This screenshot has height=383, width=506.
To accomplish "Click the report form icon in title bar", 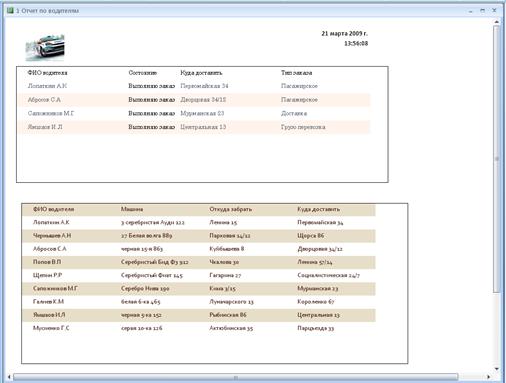I will (x=10, y=11).
